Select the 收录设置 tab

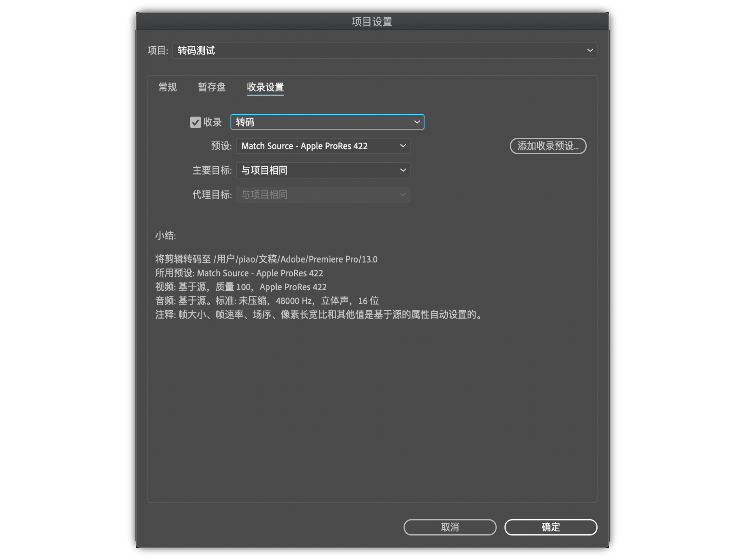tap(265, 88)
